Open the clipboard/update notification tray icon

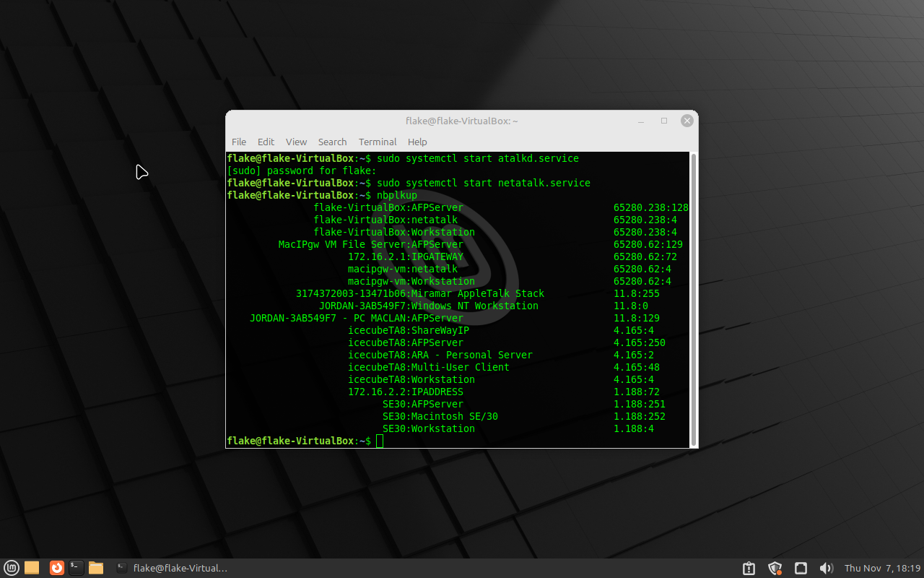click(749, 568)
